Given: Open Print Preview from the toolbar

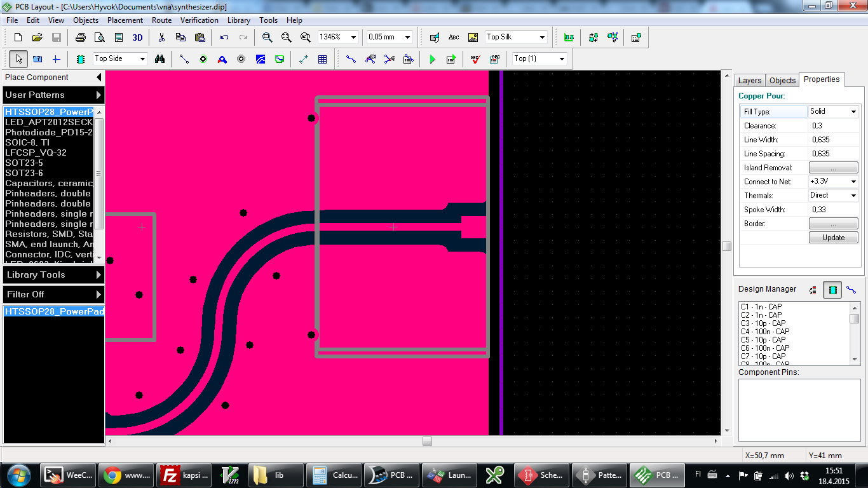Looking at the screenshot, I should point(100,37).
